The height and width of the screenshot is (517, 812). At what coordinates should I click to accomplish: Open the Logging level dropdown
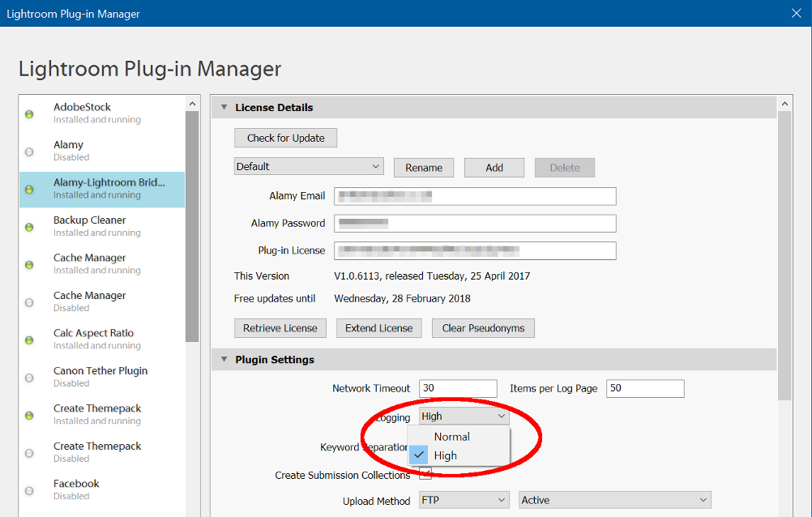(464, 416)
